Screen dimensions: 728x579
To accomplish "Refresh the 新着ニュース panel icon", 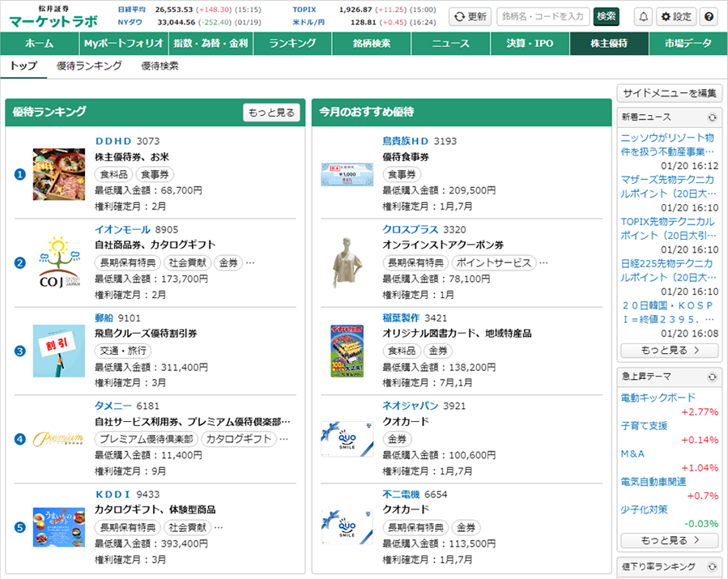I will 712,117.
